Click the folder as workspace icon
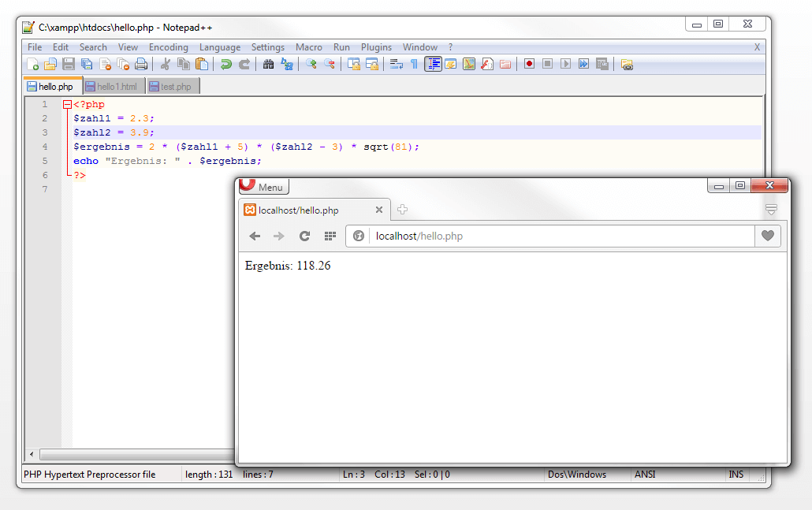The height and width of the screenshot is (510, 812). [505, 64]
